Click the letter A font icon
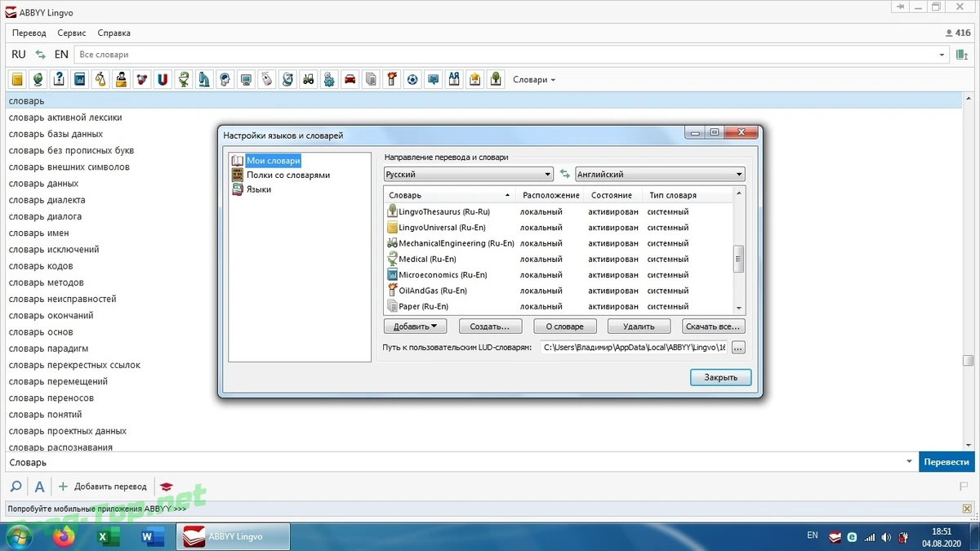Viewport: 980px width, 551px height. (39, 487)
